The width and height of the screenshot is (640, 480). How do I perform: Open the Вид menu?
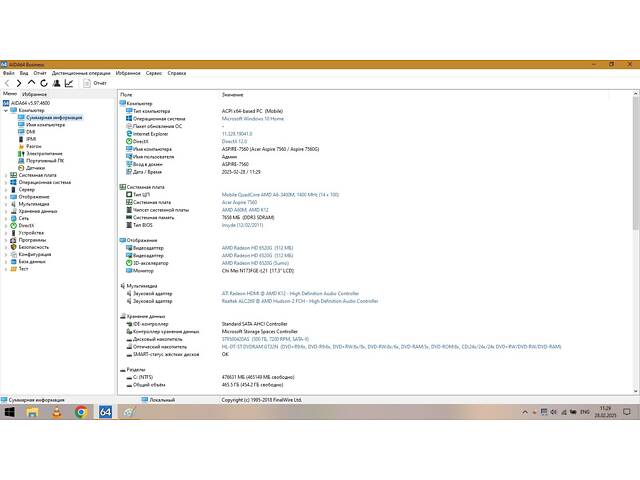[24, 73]
